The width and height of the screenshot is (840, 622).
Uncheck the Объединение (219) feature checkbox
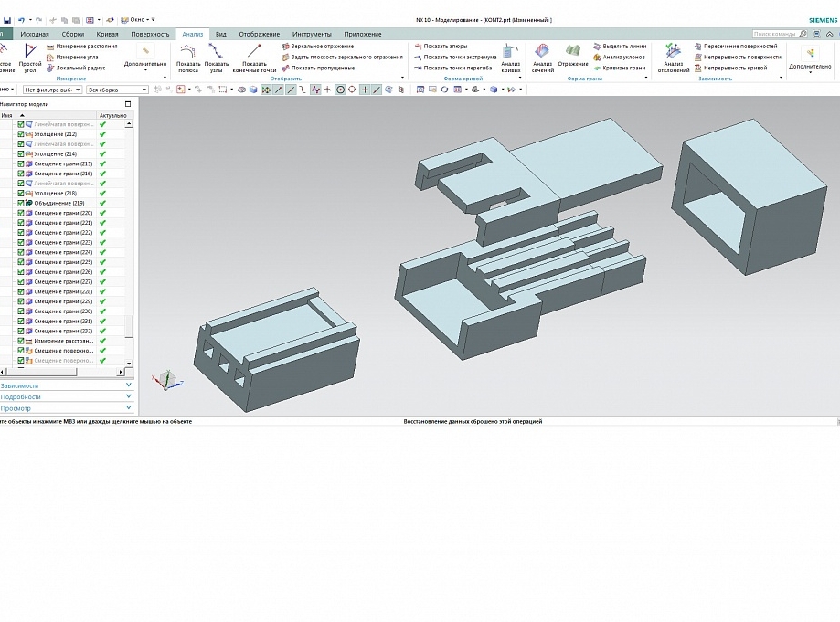tap(21, 203)
